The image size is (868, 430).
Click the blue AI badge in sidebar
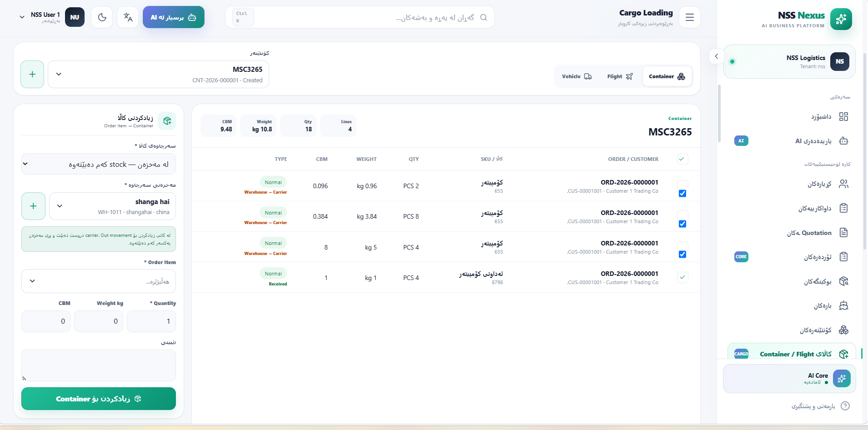tap(741, 141)
